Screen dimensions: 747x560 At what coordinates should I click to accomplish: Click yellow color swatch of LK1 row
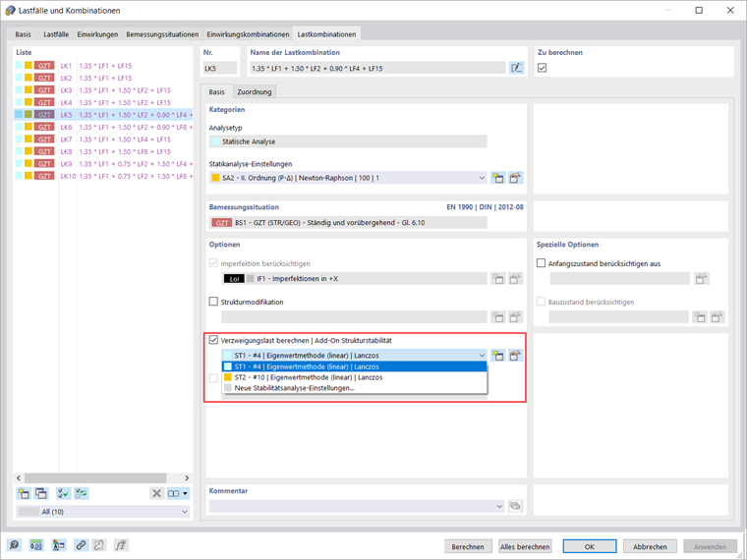tap(29, 65)
